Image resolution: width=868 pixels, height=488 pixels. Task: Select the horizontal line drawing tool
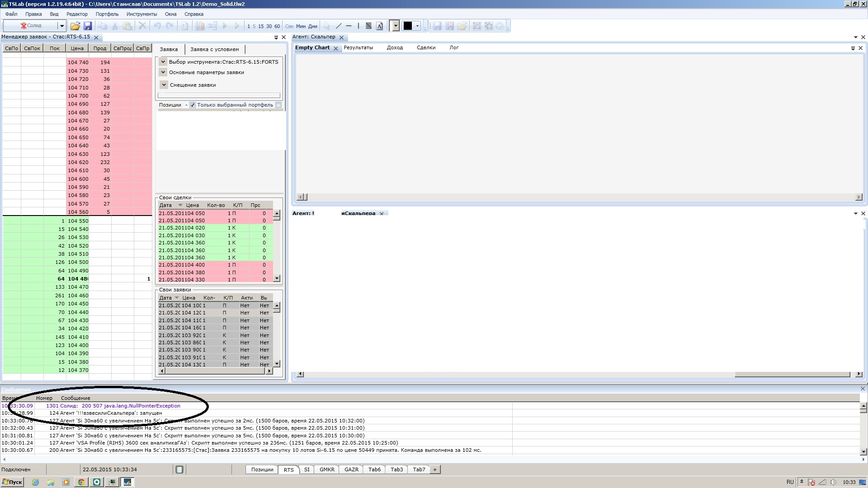tap(349, 26)
